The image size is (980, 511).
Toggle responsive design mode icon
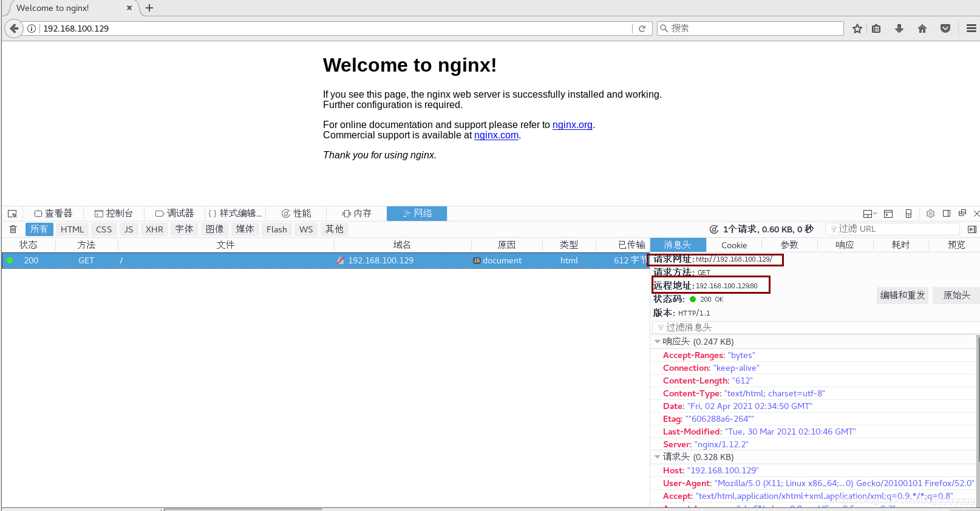coord(908,214)
